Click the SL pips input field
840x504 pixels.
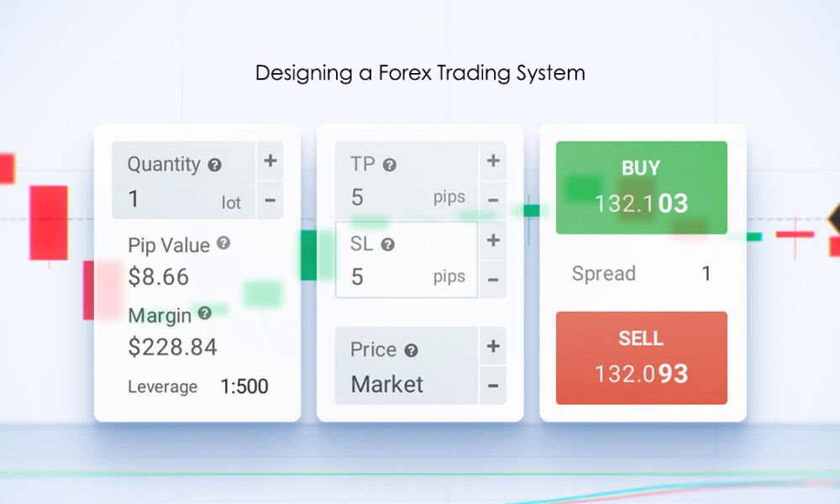(407, 276)
